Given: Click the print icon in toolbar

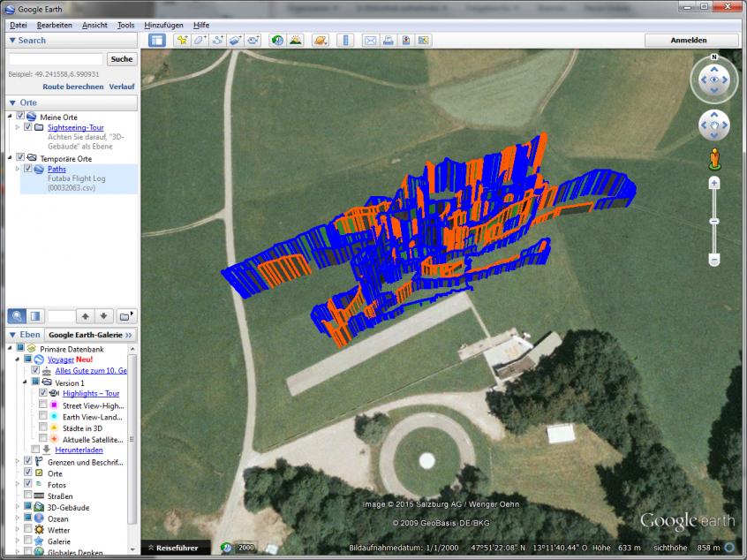Looking at the screenshot, I should (388, 40).
